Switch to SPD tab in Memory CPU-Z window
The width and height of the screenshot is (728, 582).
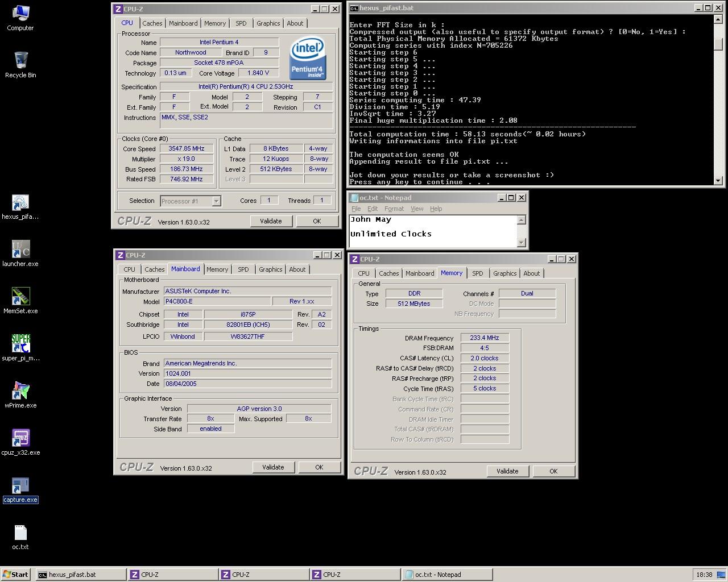[x=478, y=273]
